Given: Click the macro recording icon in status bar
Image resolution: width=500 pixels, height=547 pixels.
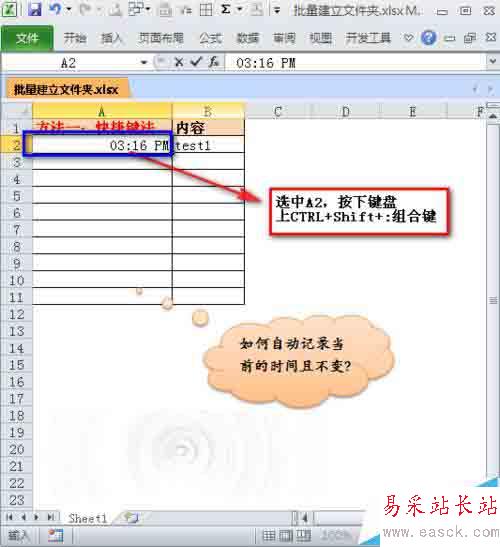Looking at the screenshot, I should click(55, 535).
